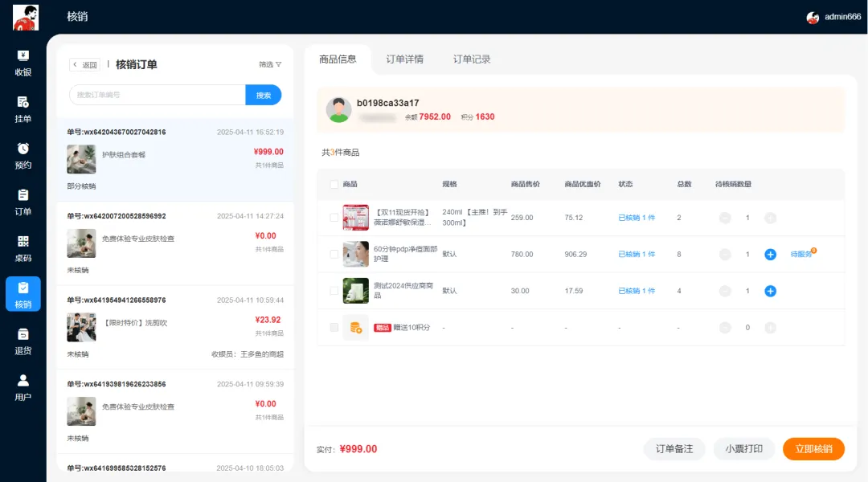Click the blue 搜索 search button
Screen dimensions: 868x482
264,95
